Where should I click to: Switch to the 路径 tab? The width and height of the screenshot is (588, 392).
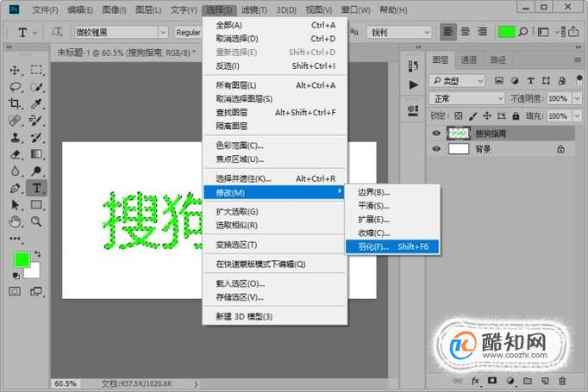(x=498, y=60)
